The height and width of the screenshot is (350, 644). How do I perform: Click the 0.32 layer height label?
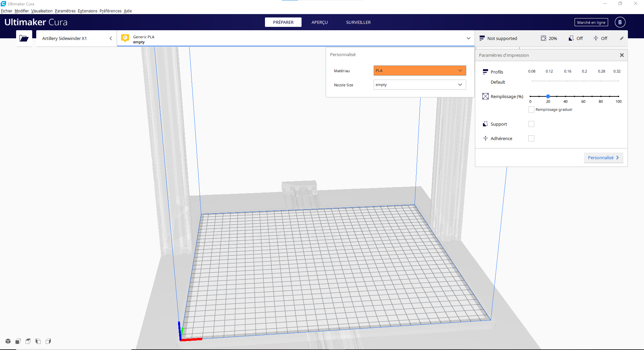(x=617, y=71)
